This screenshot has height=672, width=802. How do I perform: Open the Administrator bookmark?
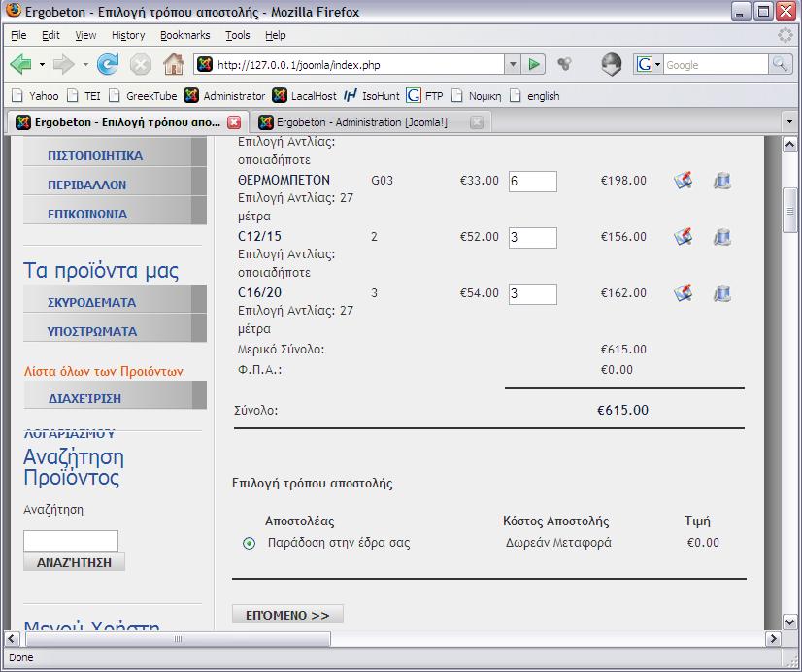point(225,96)
